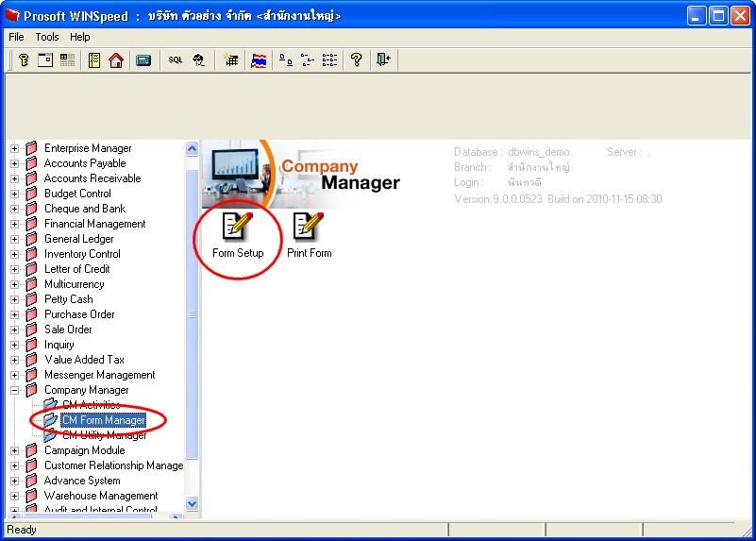Select the CM Form Manager folder
The image size is (756, 541).
point(104,420)
